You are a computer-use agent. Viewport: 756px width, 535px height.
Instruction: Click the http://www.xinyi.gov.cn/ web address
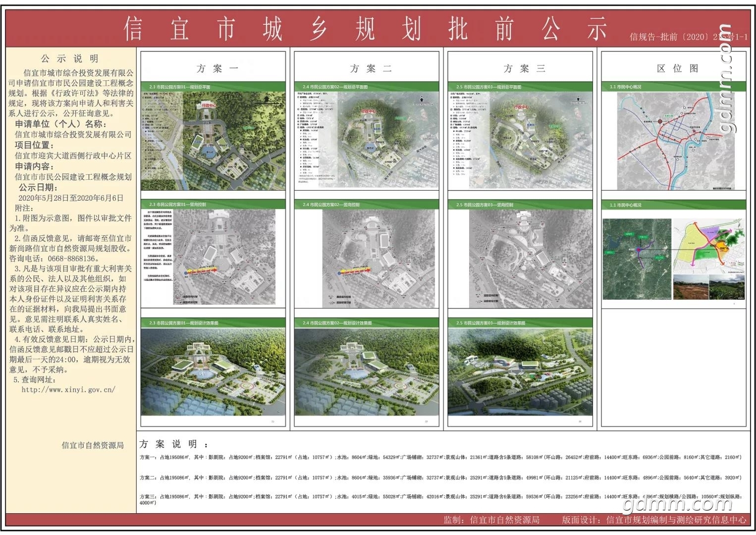tap(68, 390)
